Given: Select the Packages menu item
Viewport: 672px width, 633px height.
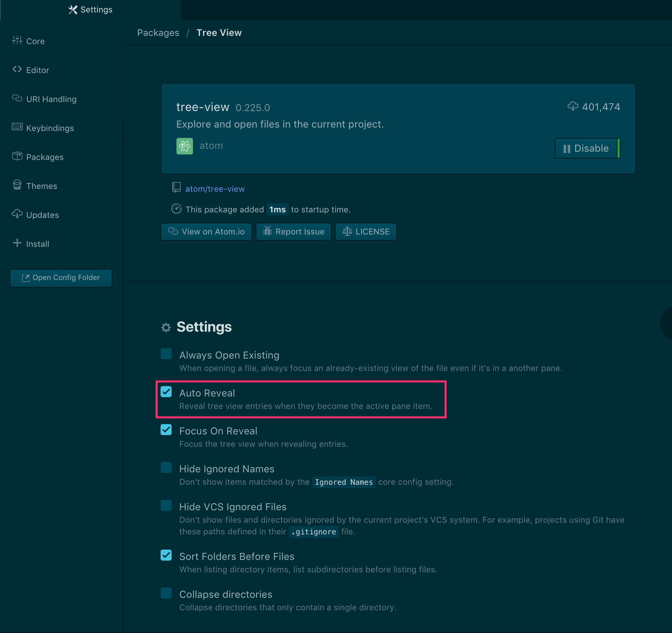Looking at the screenshot, I should (x=44, y=157).
